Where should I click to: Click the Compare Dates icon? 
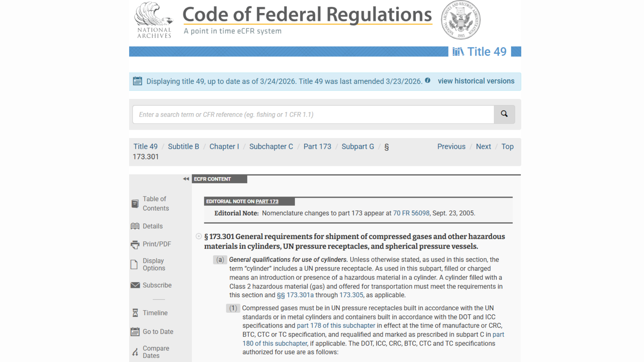[135, 352]
